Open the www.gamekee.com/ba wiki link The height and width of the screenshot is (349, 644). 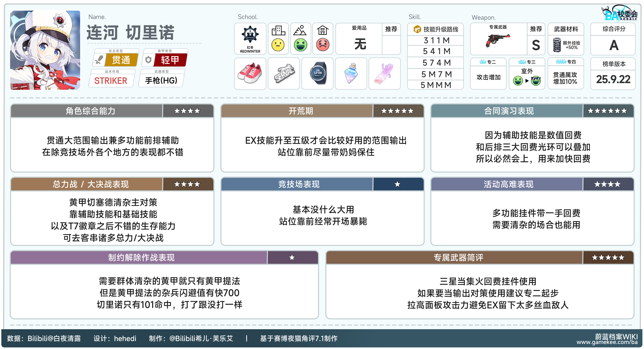[607, 342]
